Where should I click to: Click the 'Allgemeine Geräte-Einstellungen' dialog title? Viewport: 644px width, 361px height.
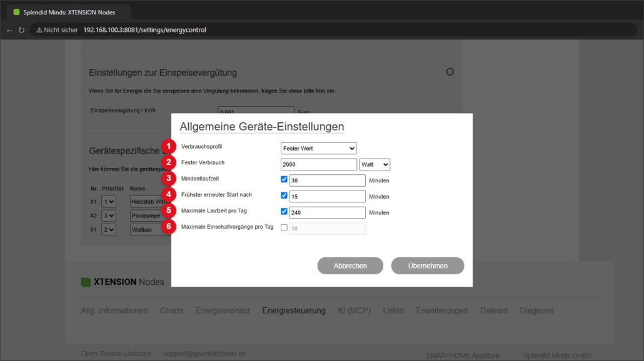[261, 127]
